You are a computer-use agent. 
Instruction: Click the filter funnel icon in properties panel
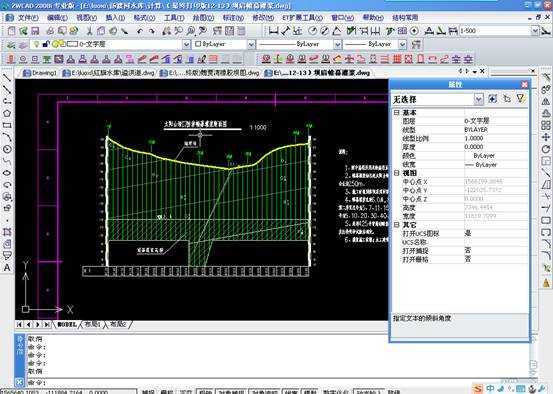521,98
